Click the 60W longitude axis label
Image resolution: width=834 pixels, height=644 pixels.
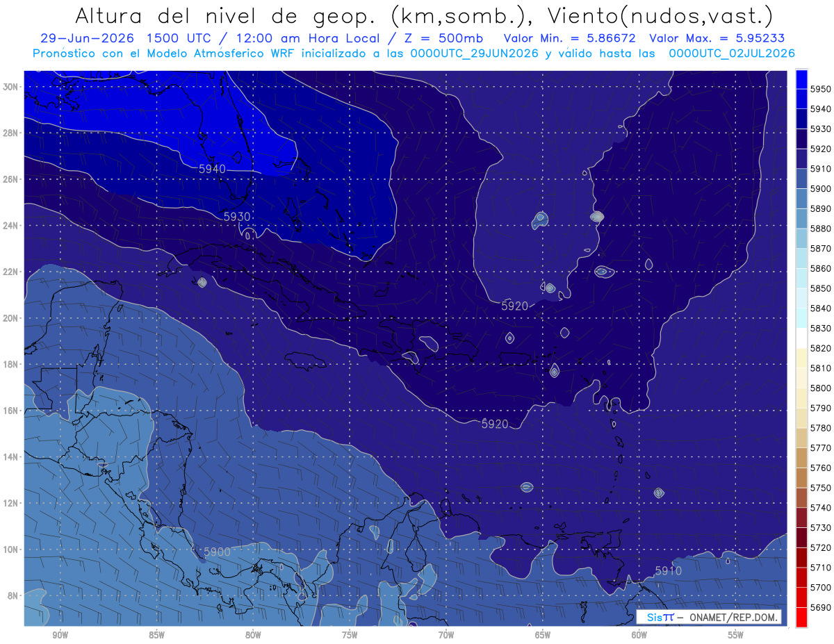(639, 635)
